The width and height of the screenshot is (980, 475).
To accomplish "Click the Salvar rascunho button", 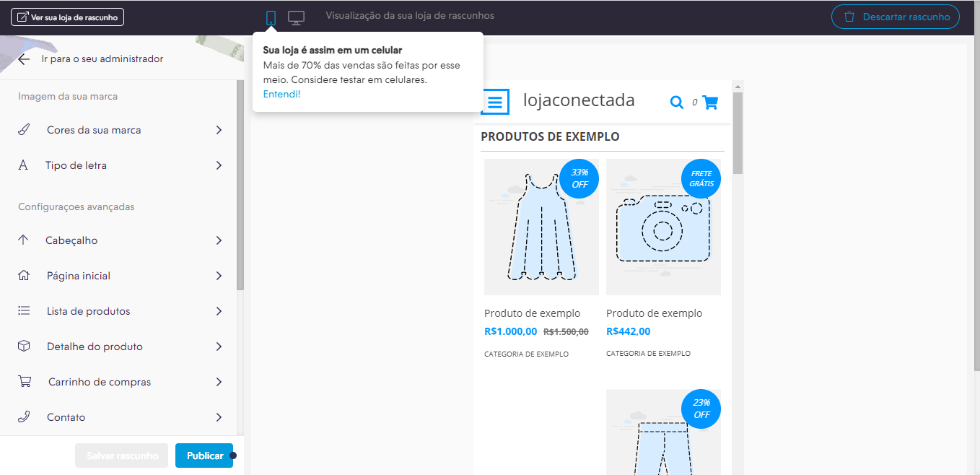I will tap(122, 456).
